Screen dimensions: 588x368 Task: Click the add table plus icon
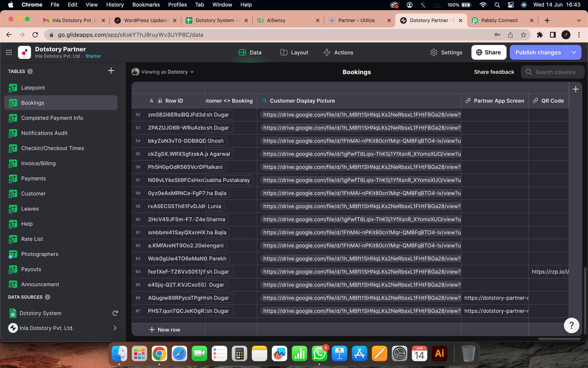point(111,71)
